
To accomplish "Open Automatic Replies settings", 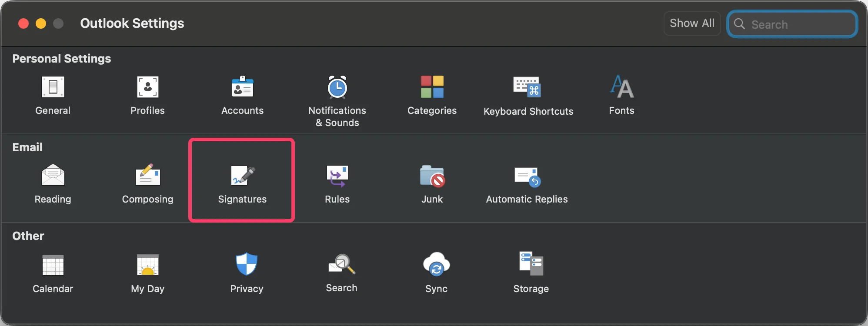I will (x=527, y=184).
